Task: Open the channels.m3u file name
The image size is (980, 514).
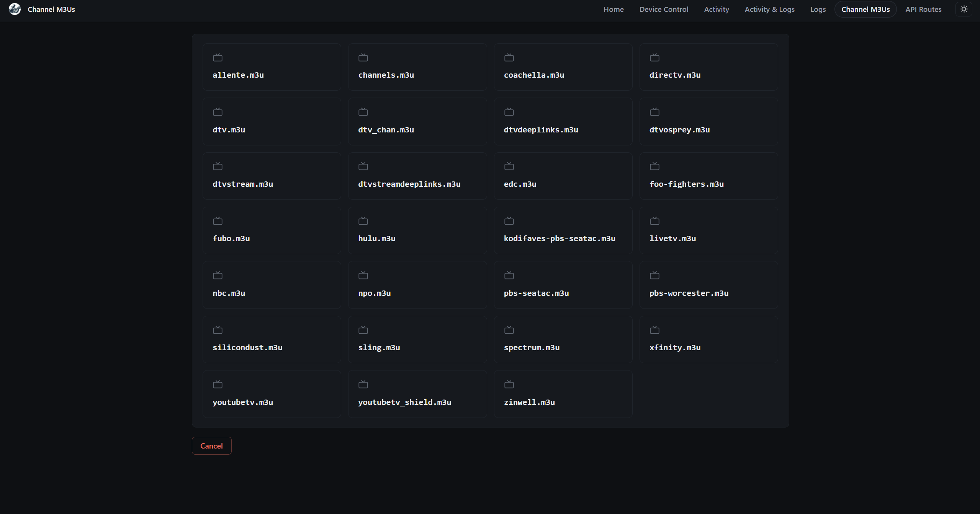Action: [x=386, y=75]
